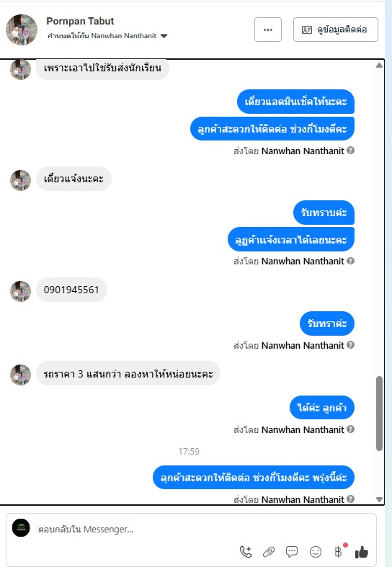
Task: Expand the assigned to Nanwhan Nanthanit dropdown
Action: click(164, 36)
